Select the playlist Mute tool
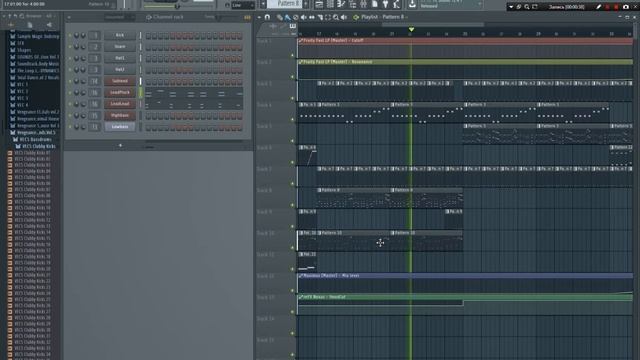Viewport: 640px width, 360px height. pyautogui.click(x=304, y=17)
